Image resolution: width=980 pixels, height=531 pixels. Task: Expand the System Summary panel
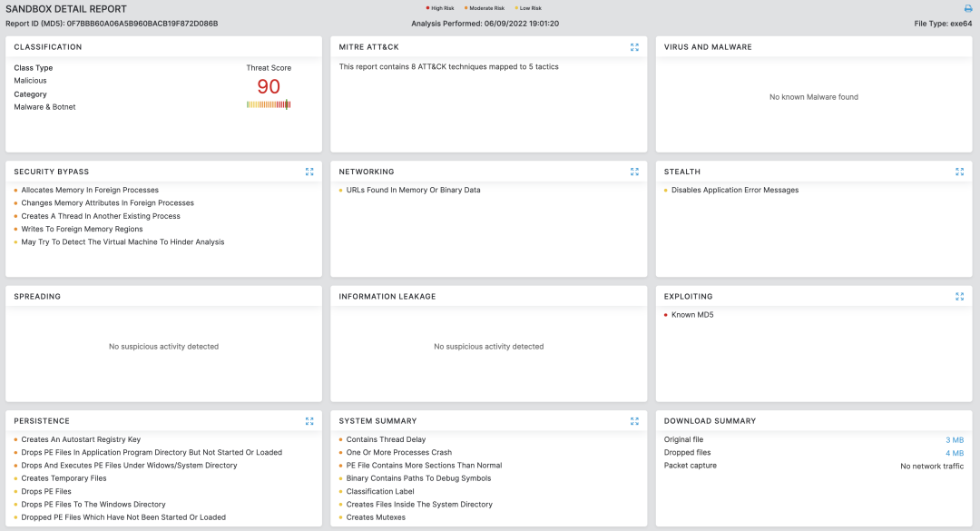(x=634, y=421)
